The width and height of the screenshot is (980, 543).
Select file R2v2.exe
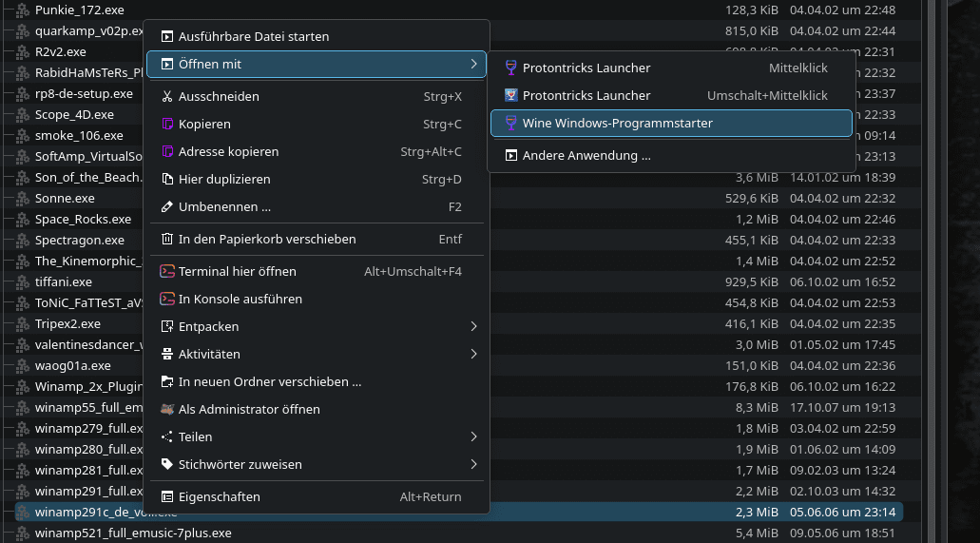point(61,52)
